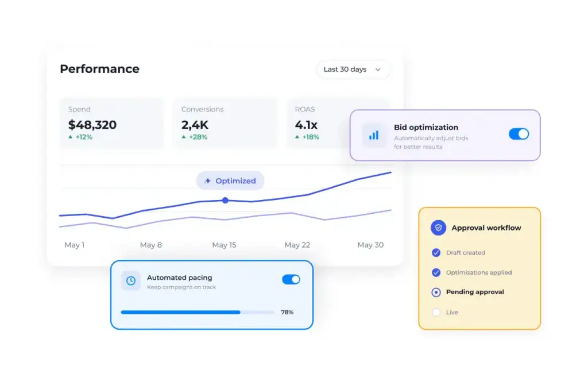Screen dimensions: 588x377
Task: Click the May 15 axis label
Action: coord(225,245)
